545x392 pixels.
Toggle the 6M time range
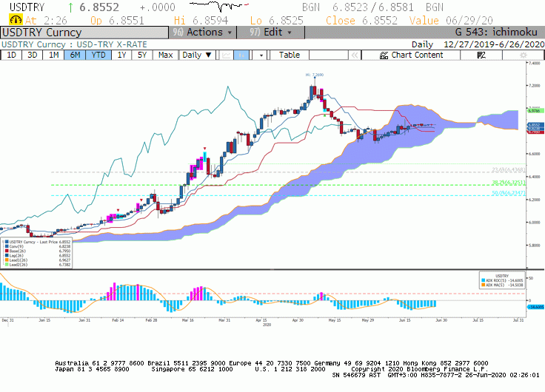tap(75, 55)
